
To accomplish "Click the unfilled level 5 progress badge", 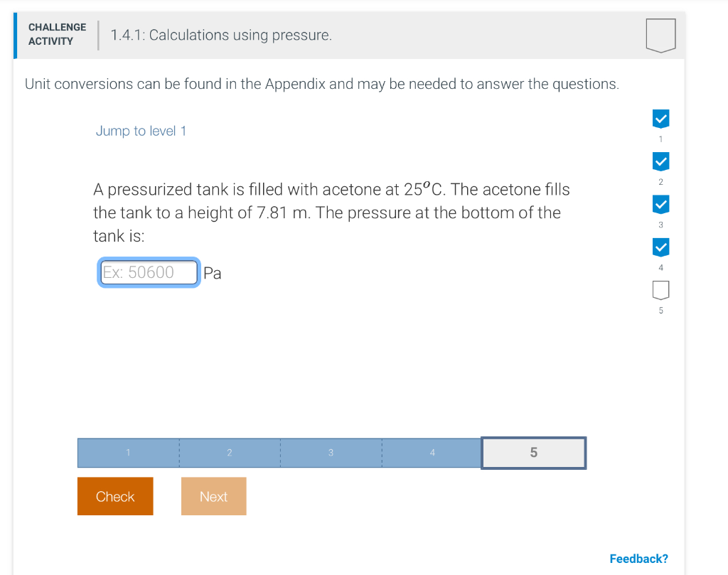I will pos(660,290).
